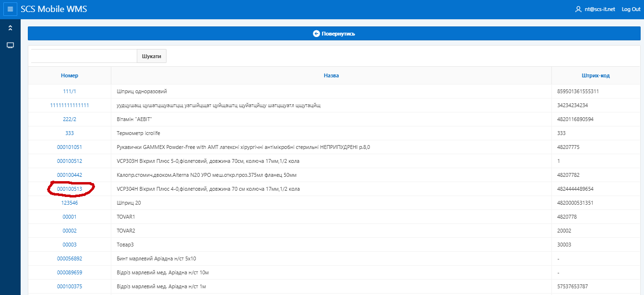Open item number 00001
644x295 pixels.
coord(70,217)
